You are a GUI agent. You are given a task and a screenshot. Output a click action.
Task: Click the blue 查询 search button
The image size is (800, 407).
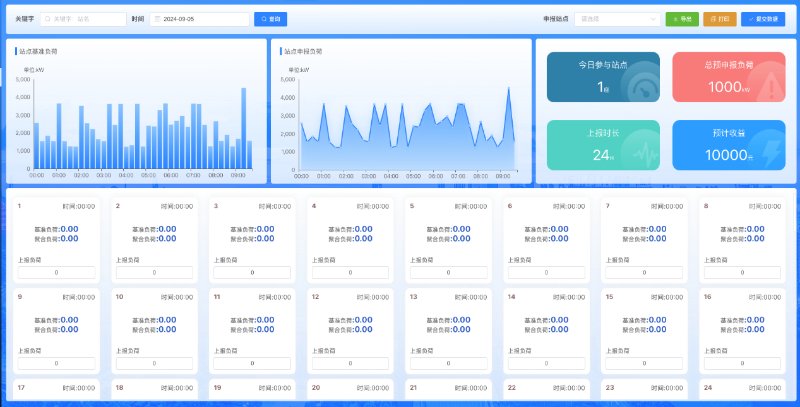[271, 19]
